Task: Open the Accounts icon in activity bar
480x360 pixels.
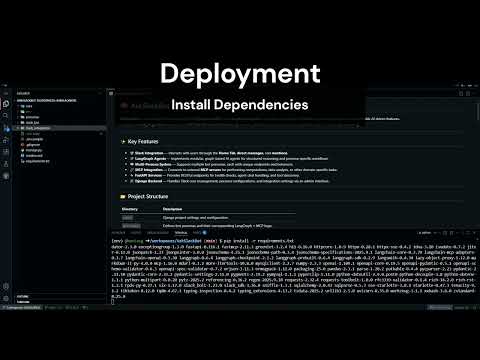Action: [6, 286]
